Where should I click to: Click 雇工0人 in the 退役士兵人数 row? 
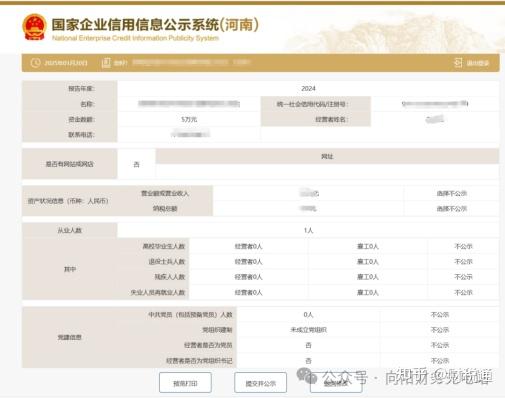368,262
